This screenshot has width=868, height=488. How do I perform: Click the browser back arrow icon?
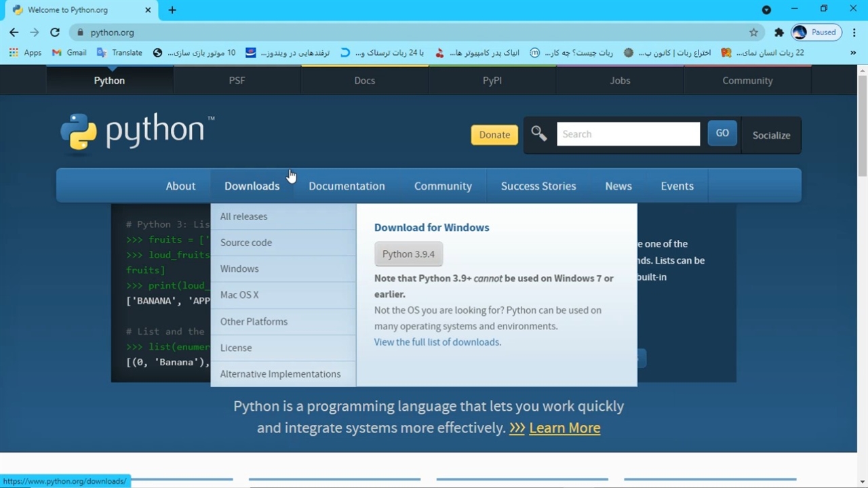tap(14, 33)
